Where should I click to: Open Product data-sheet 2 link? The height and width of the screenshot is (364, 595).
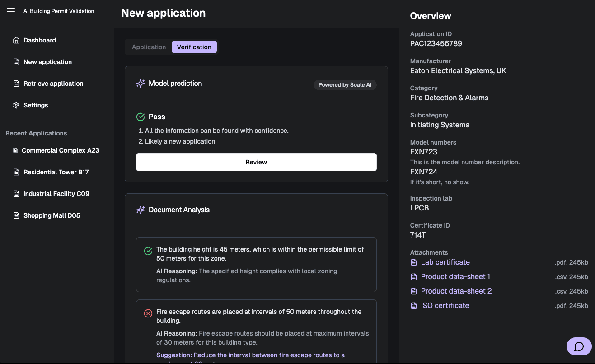(456, 291)
